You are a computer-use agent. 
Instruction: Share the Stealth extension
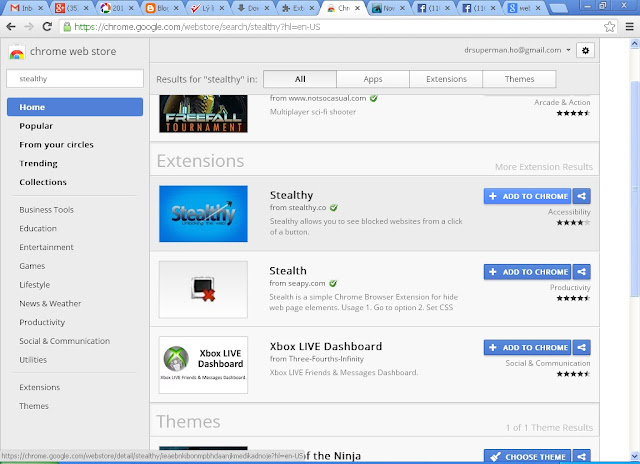point(582,272)
